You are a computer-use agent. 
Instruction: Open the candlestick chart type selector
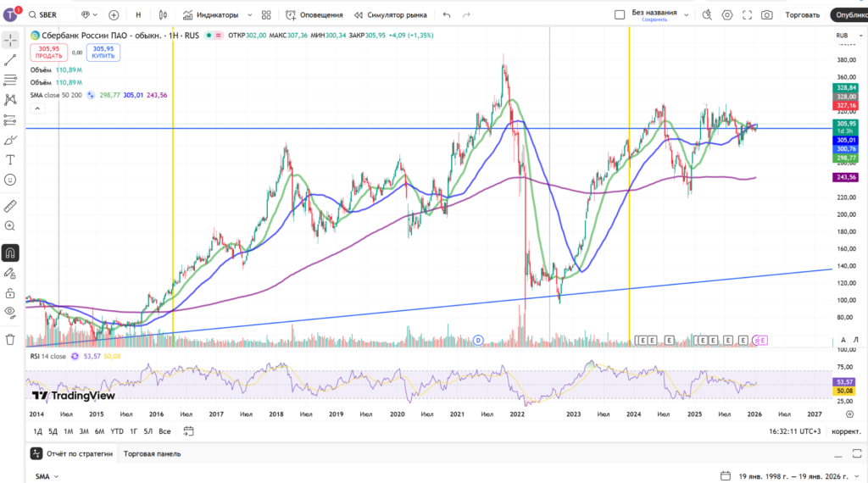click(x=163, y=15)
